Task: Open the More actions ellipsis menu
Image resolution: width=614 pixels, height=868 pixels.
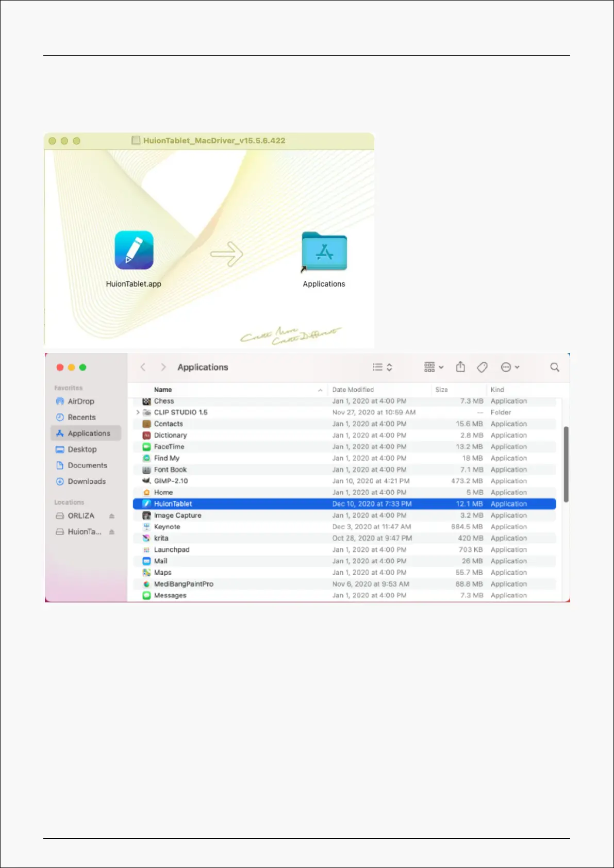Action: coord(510,367)
